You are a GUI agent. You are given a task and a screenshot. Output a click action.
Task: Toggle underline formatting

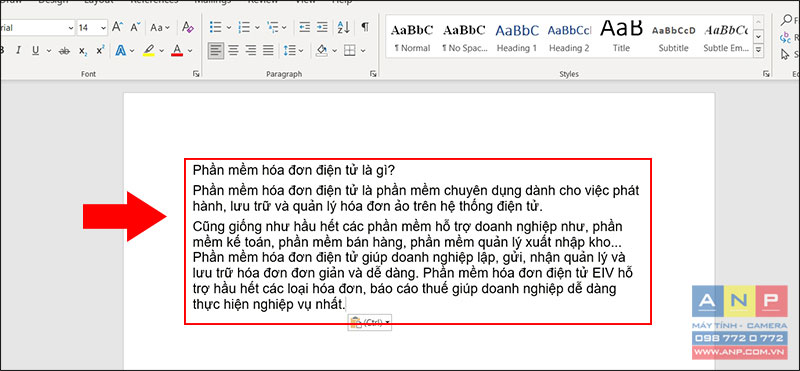(x=35, y=51)
